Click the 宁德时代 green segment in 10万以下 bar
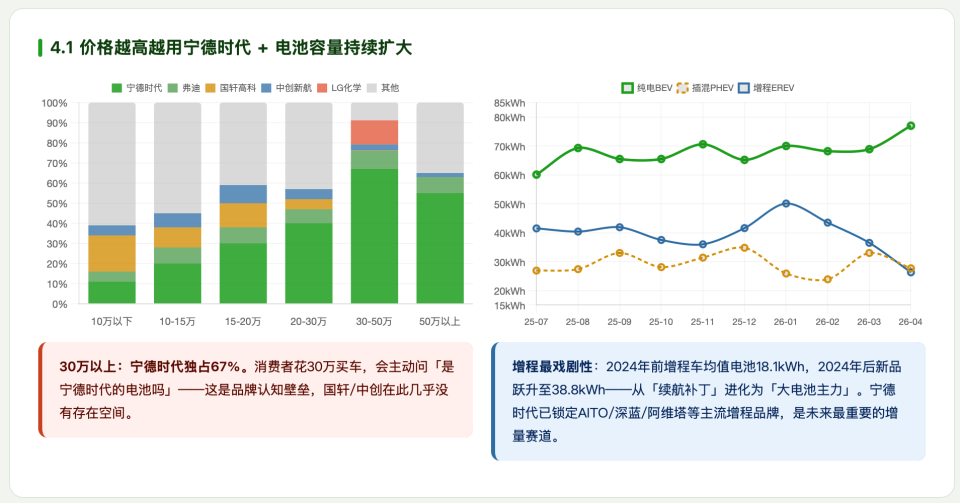 click(112, 292)
